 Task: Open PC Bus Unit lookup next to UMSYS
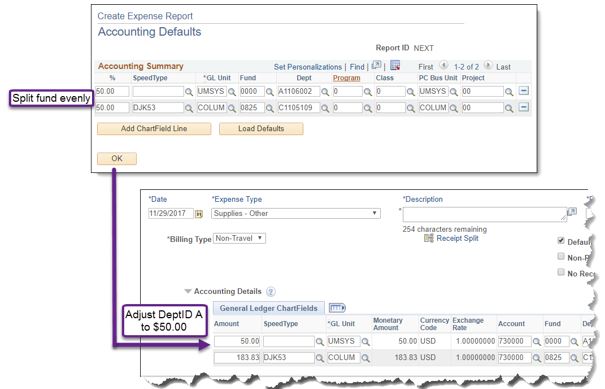(x=454, y=92)
